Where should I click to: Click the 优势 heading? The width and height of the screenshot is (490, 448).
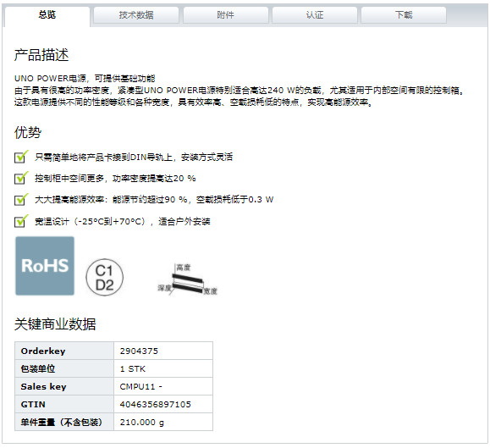tap(28, 132)
